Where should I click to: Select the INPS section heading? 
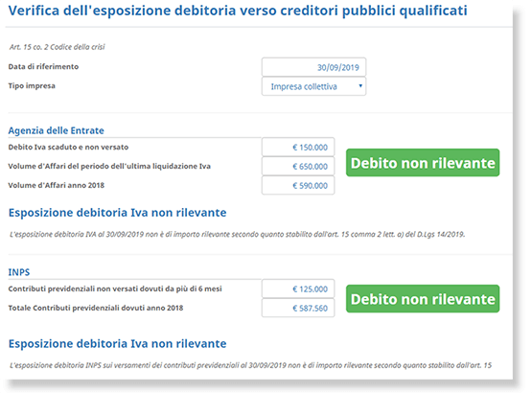click(19, 272)
